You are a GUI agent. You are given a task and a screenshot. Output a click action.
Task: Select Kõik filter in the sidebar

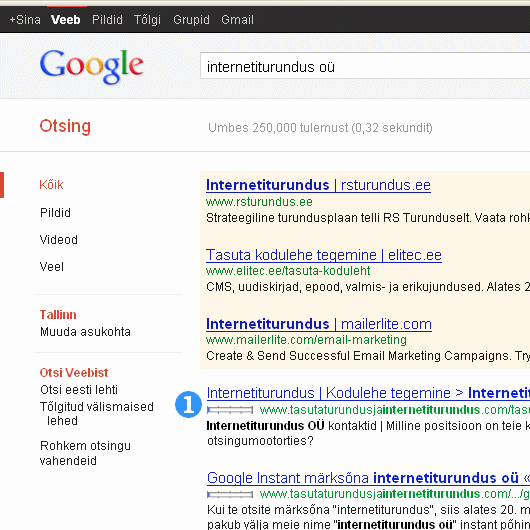pyautogui.click(x=51, y=185)
